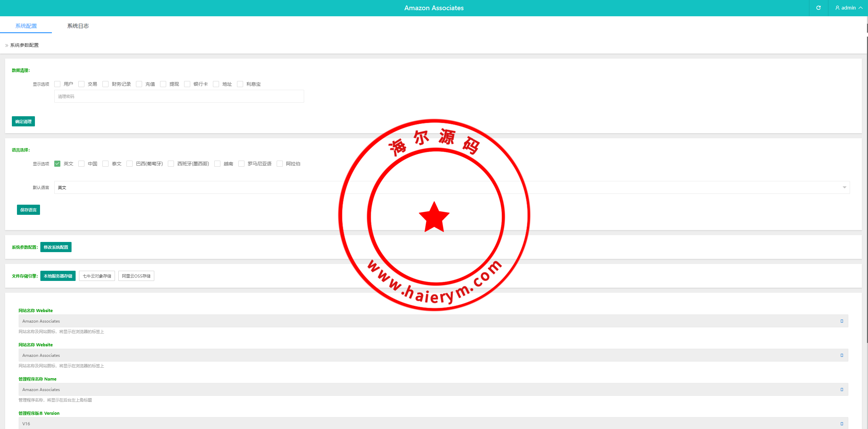Click the admin user icon
Screen dimensions: 868x429
pyautogui.click(x=837, y=8)
